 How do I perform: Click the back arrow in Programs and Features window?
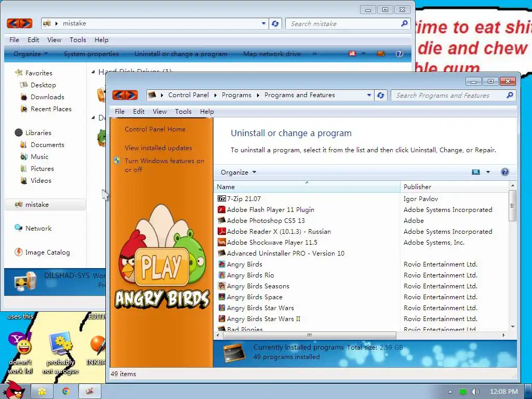point(118,95)
